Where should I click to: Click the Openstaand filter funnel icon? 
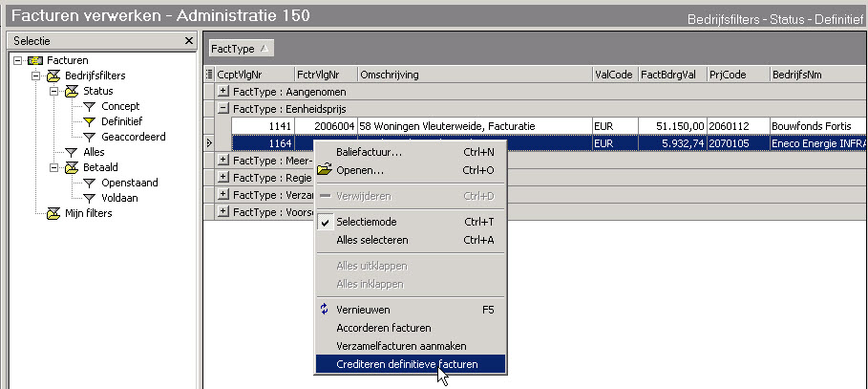(x=89, y=183)
